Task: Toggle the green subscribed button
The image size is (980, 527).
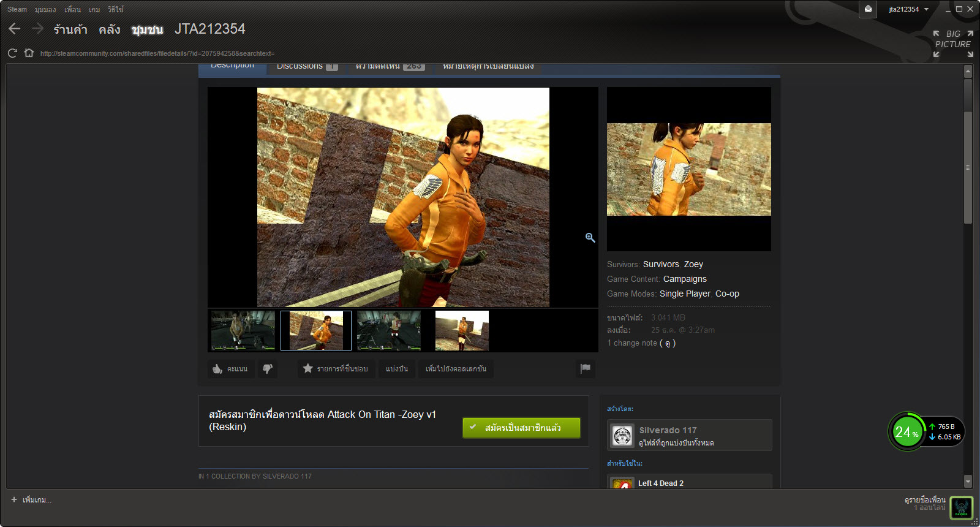Action: 521,428
